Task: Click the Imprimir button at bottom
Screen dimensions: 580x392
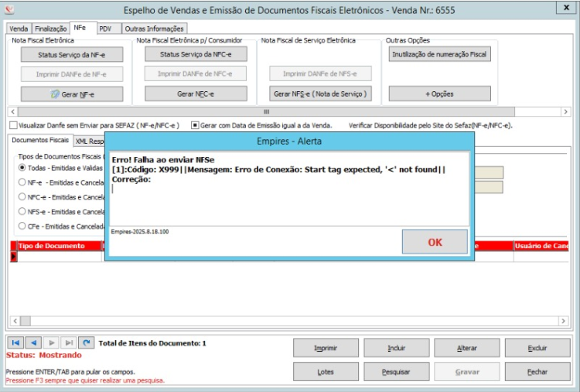Action: [326, 348]
